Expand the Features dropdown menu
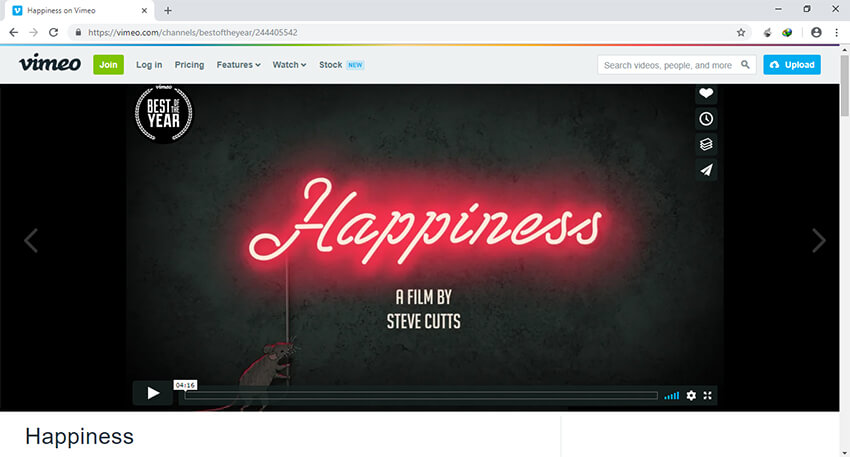 click(x=238, y=65)
